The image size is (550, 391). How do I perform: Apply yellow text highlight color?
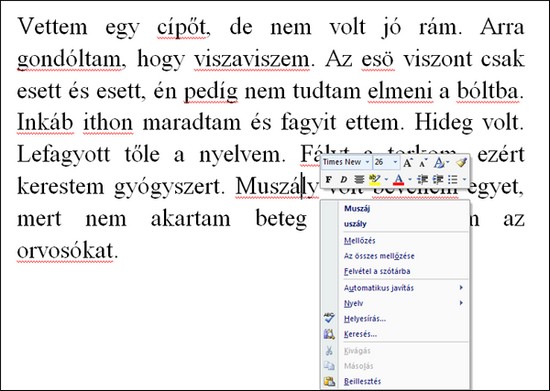pyautogui.click(x=374, y=180)
